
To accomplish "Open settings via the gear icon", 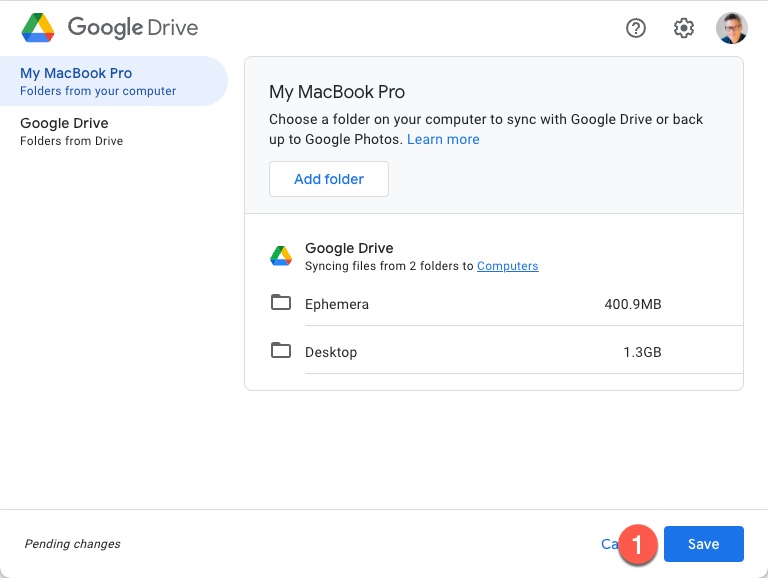I will point(683,28).
